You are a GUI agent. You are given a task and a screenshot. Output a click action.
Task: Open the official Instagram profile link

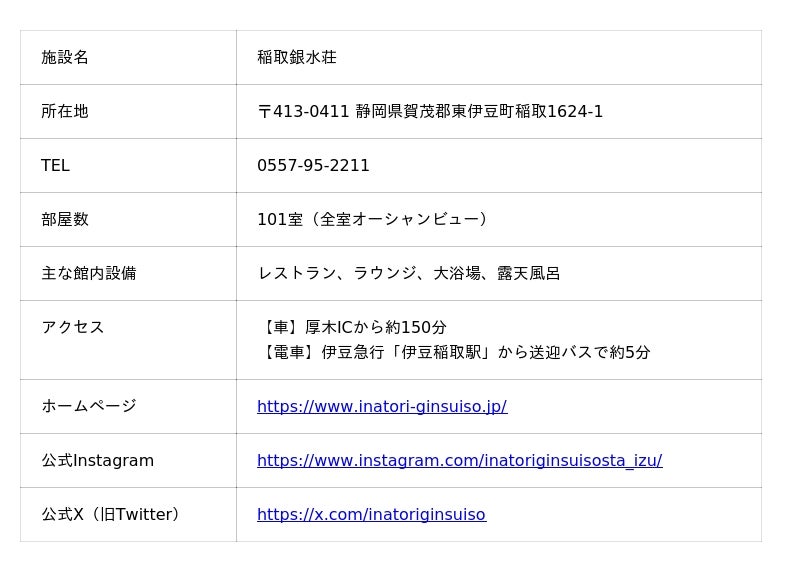point(460,460)
